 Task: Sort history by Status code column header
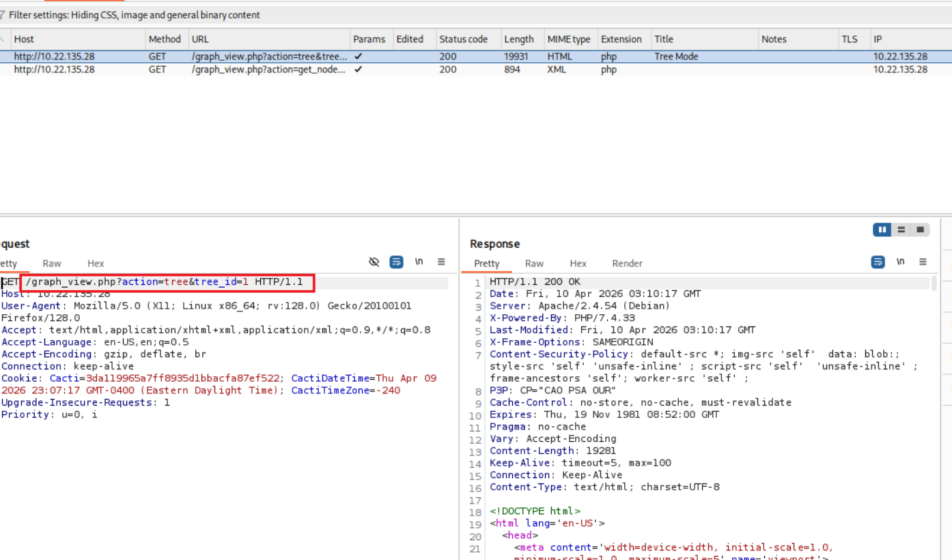pos(468,39)
